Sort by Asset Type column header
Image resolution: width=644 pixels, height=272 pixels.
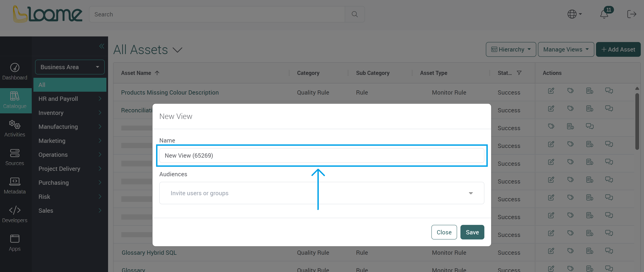click(x=433, y=73)
